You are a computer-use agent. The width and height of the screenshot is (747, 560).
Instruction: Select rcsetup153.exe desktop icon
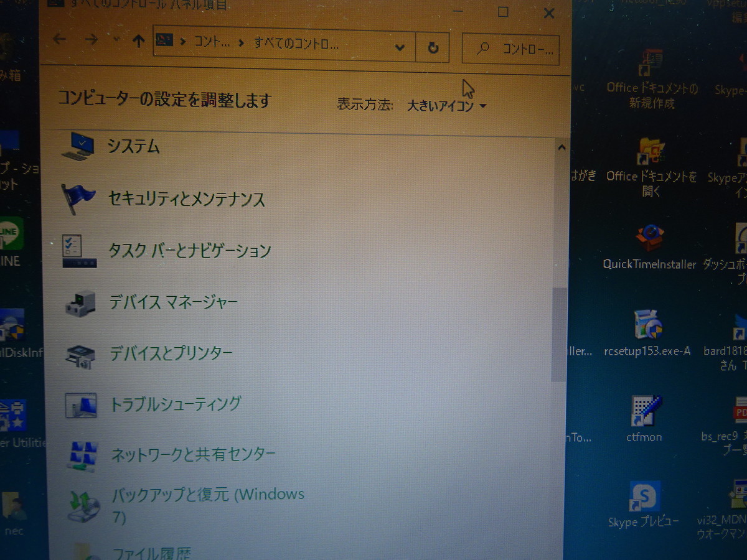click(x=647, y=333)
